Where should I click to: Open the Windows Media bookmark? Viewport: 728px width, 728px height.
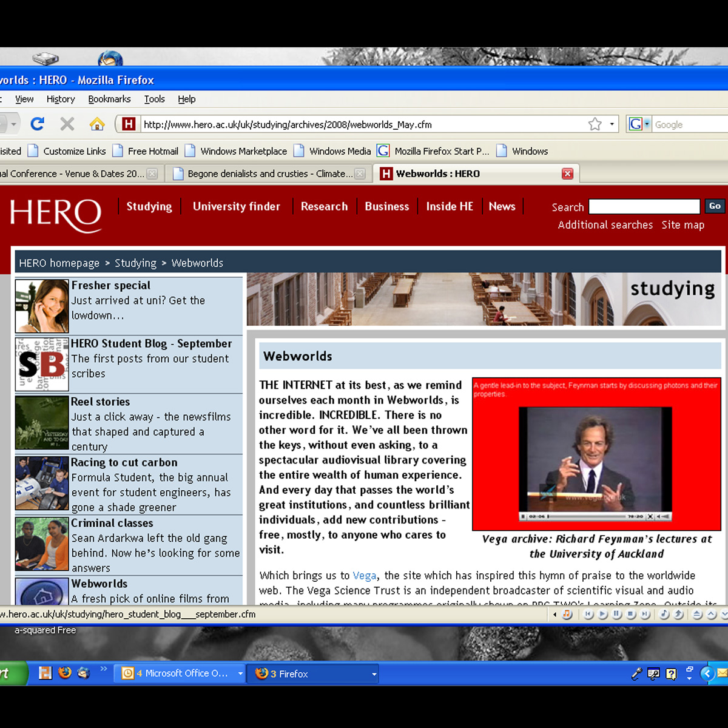332,151
